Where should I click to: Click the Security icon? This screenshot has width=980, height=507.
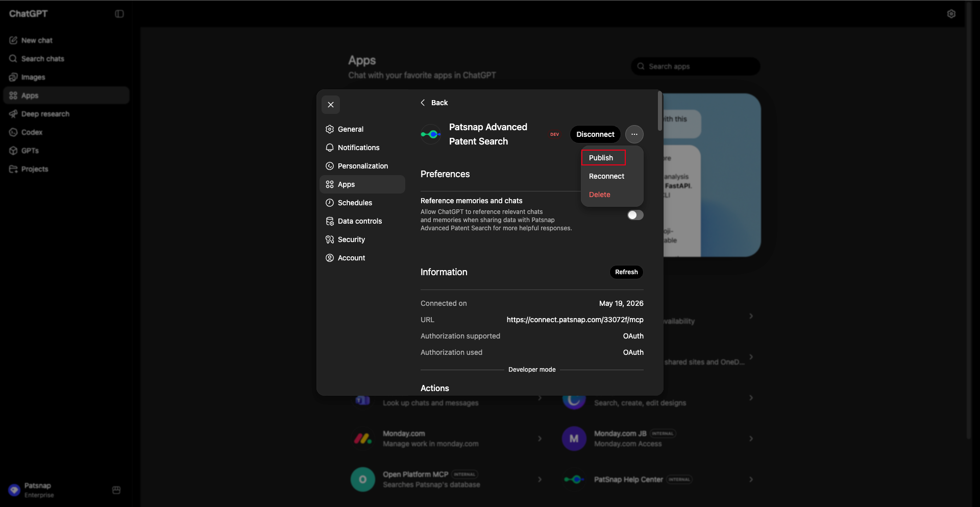[330, 239]
